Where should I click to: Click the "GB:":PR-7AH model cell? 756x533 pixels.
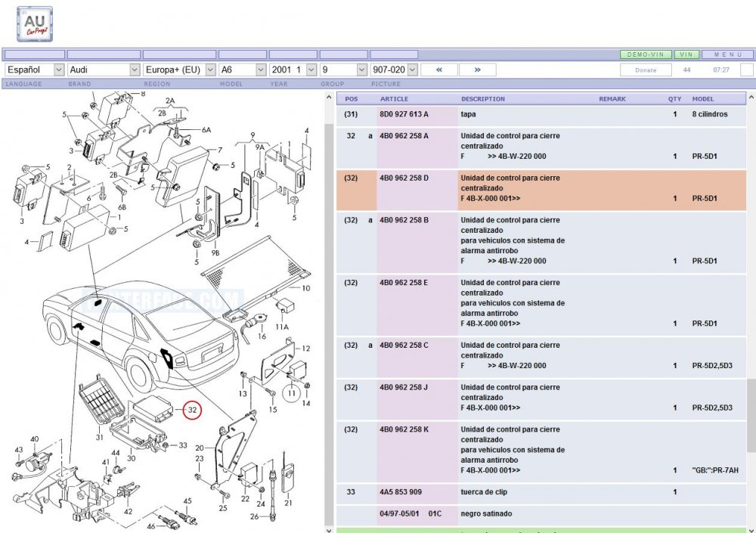(715, 470)
